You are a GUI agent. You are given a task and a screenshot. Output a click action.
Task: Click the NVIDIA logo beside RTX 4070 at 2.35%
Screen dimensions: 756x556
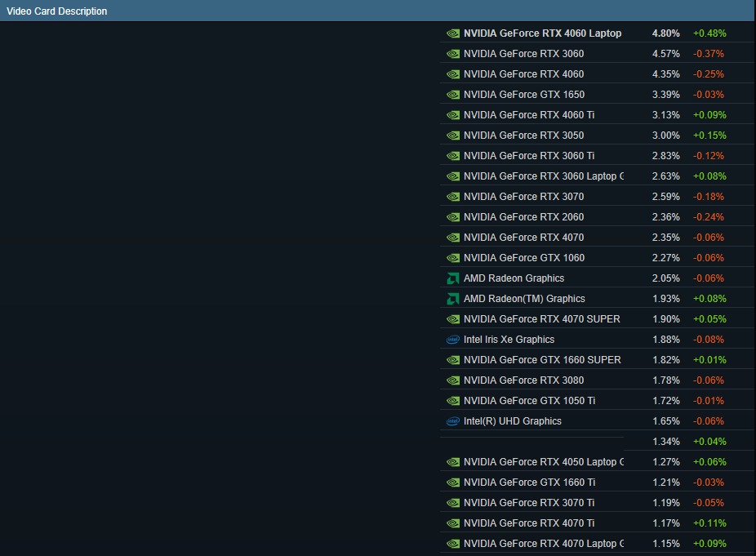[453, 238]
